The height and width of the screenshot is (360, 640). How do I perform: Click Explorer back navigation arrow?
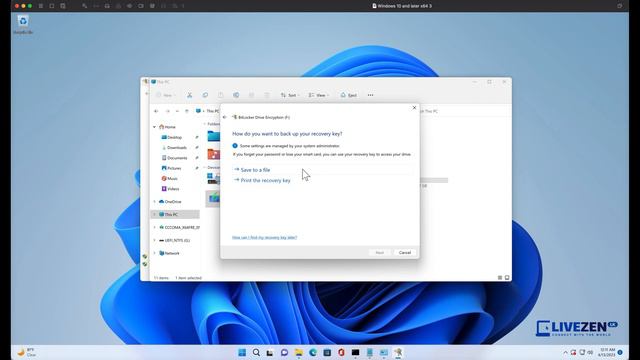click(156, 111)
